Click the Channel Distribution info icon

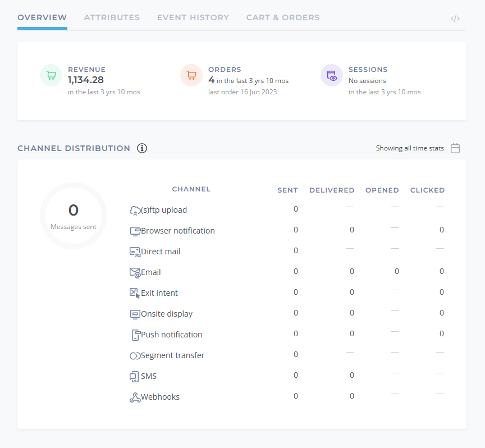click(142, 148)
